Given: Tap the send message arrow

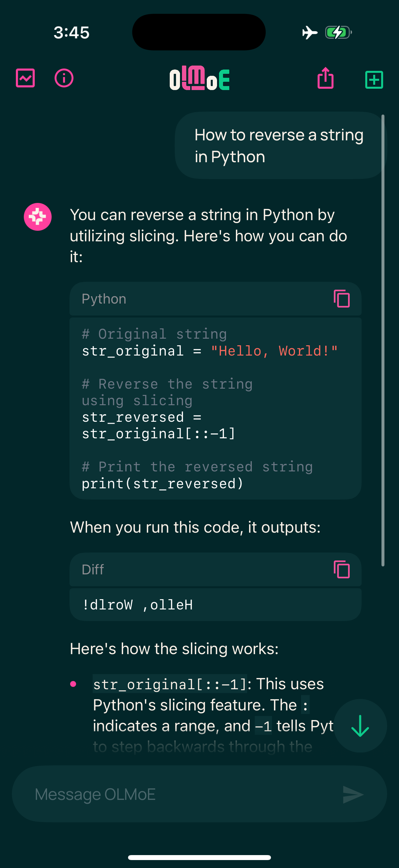Looking at the screenshot, I should pyautogui.click(x=353, y=795).
